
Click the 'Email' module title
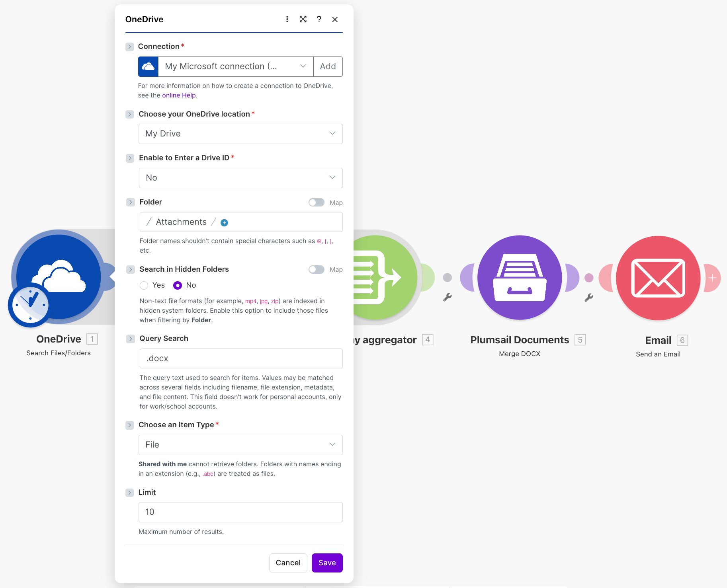[658, 341]
